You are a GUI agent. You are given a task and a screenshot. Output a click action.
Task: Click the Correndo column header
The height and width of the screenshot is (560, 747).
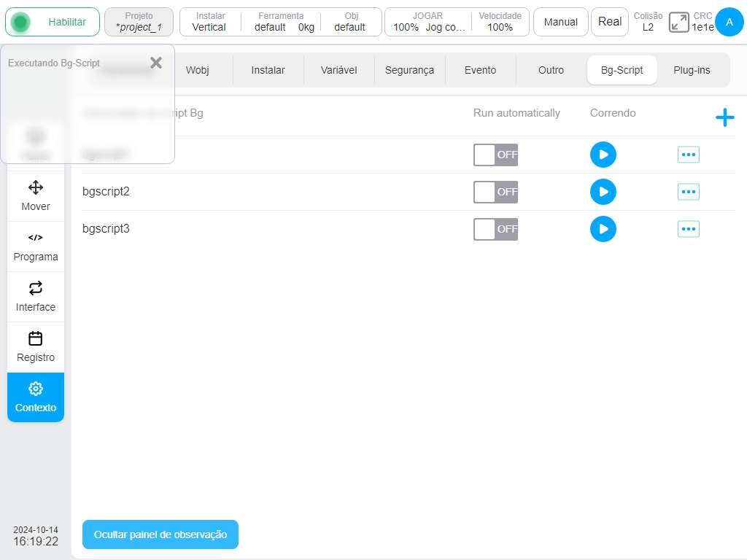point(613,113)
